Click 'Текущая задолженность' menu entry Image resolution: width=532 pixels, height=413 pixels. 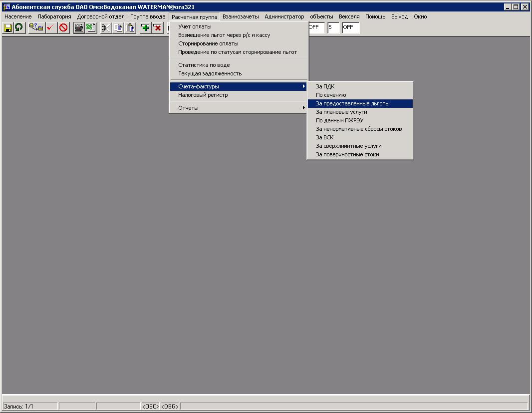tap(210, 73)
